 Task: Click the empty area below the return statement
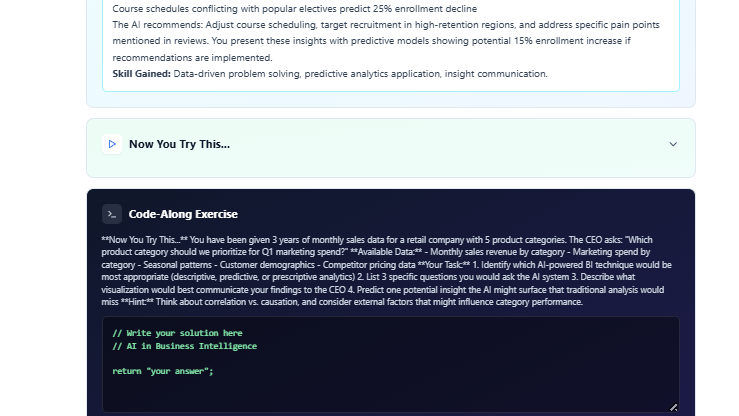[x=390, y=392]
